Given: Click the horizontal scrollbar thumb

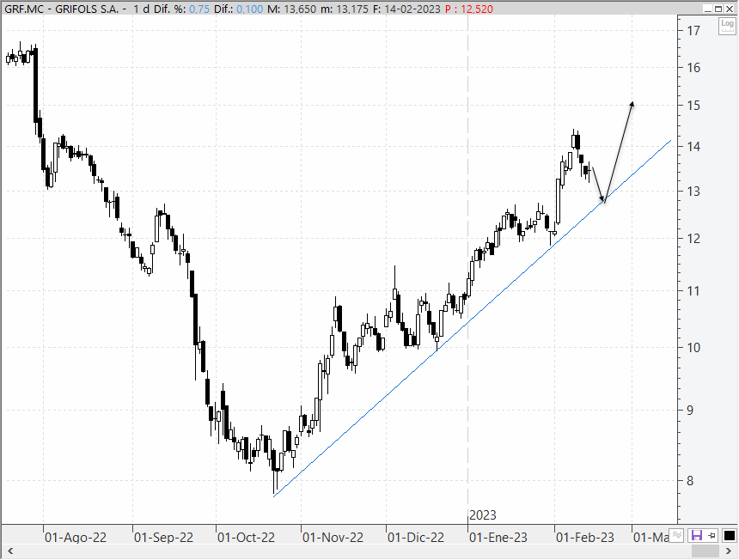Looking at the screenshot, I should point(705,551).
